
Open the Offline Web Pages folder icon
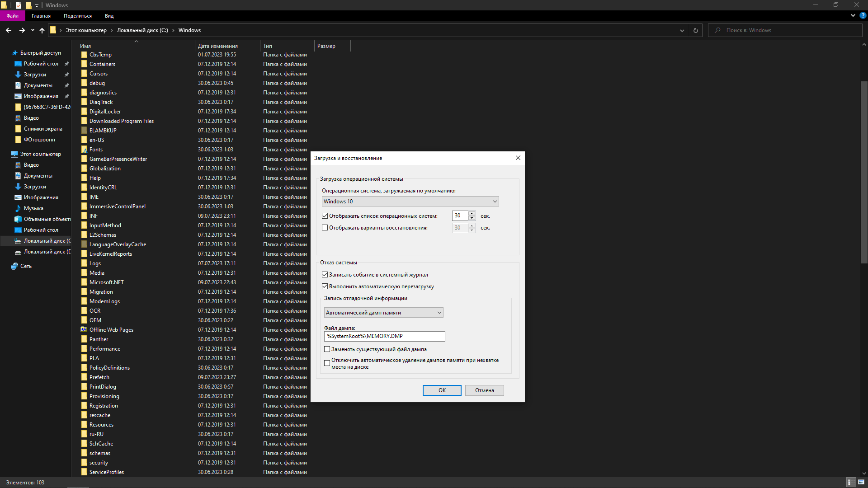pos(84,330)
